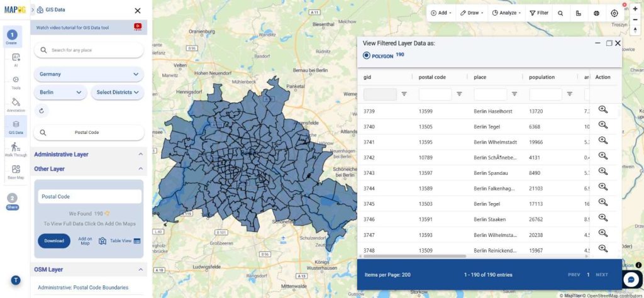
Task: Open filter menu for postal code column
Action: [x=459, y=94]
